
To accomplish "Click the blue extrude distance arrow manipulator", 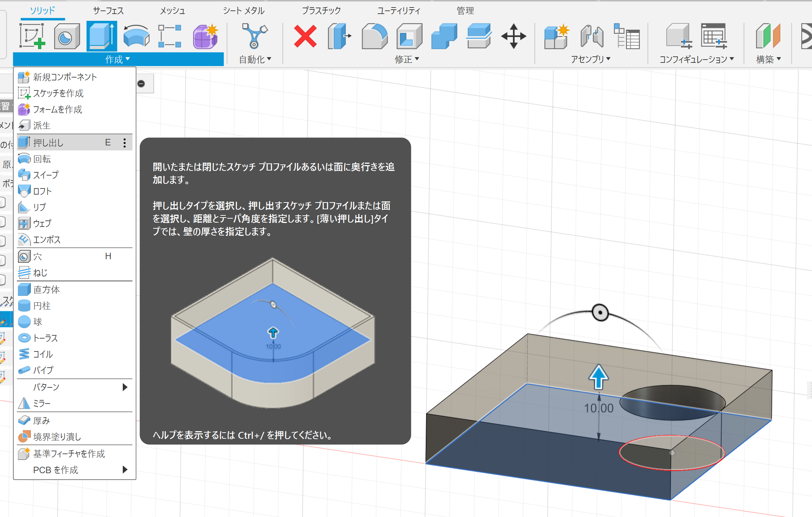I will point(598,377).
